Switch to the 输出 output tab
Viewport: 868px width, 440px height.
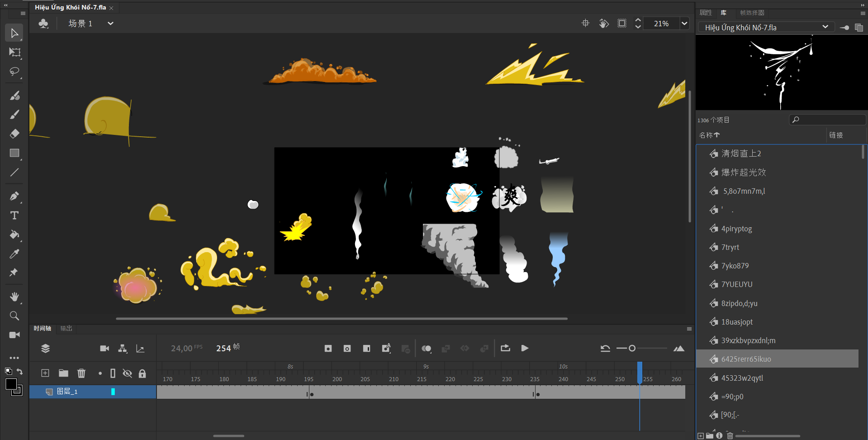[x=66, y=328]
